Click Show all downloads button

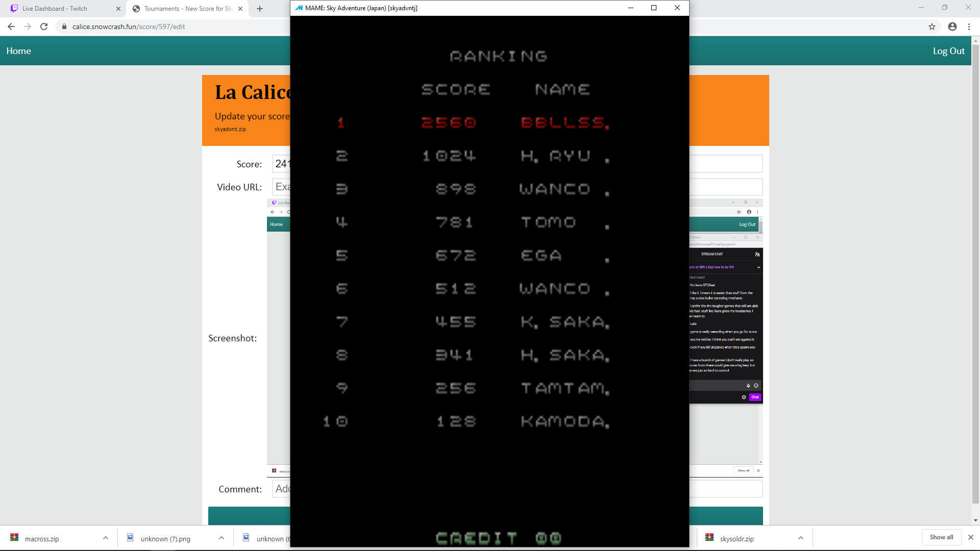tap(941, 537)
